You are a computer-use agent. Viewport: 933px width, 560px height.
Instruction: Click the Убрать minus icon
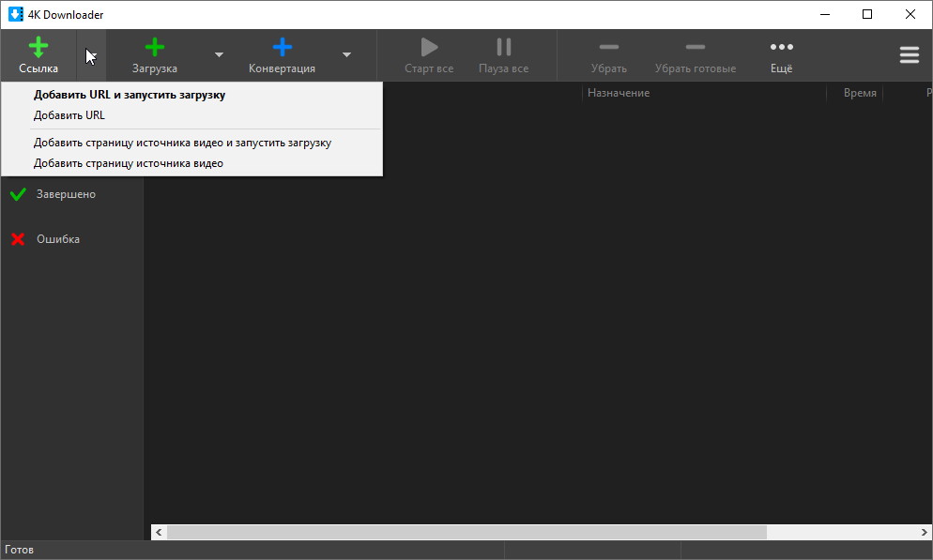[608, 48]
